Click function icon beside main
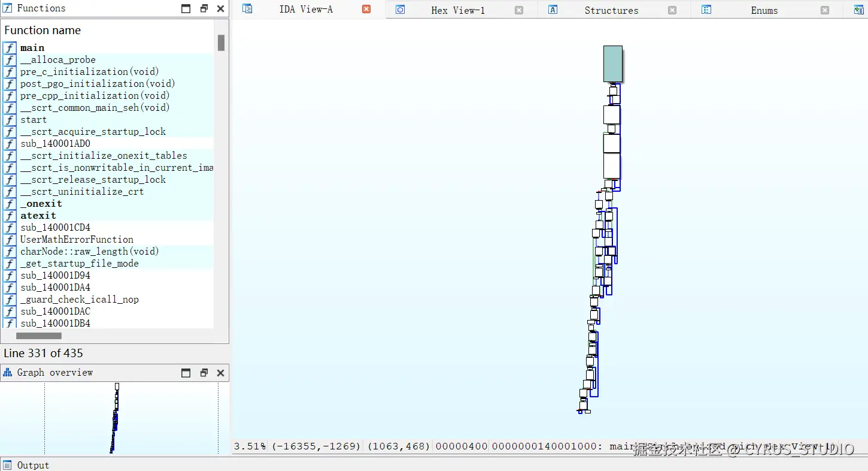Image resolution: width=868 pixels, height=471 pixels. tap(10, 48)
